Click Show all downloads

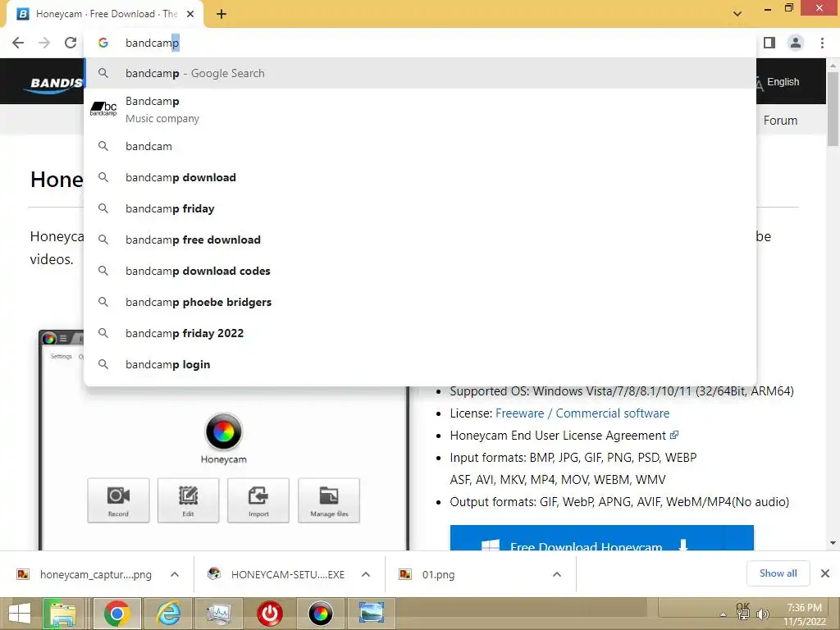778,573
